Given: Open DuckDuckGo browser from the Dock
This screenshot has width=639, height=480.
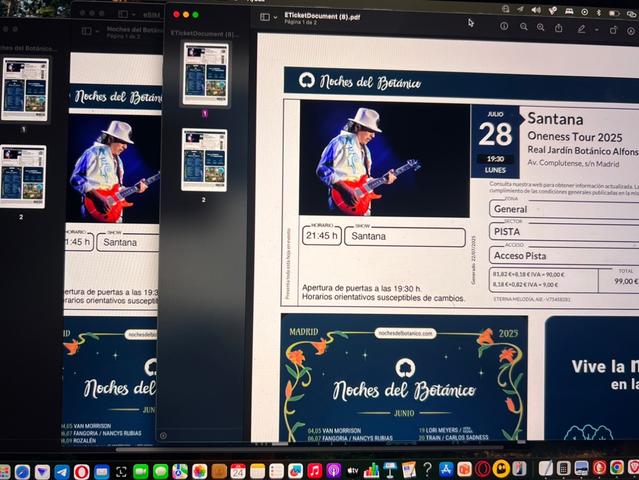Looking at the screenshot, I should pyautogui.click(x=599, y=467).
